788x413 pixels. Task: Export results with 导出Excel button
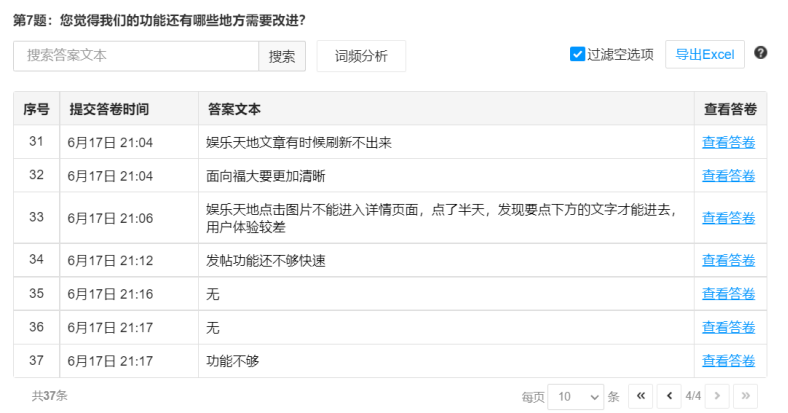point(704,54)
